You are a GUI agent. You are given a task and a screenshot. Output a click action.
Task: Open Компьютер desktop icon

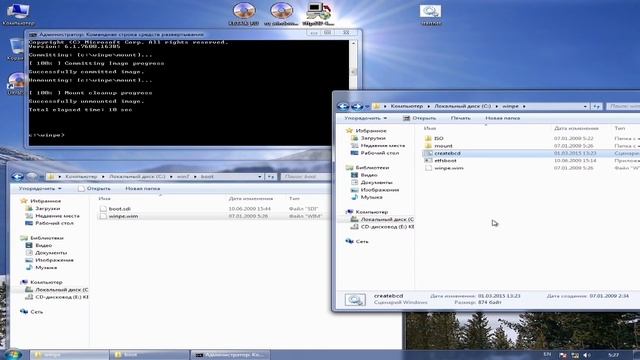pyautogui.click(x=18, y=14)
